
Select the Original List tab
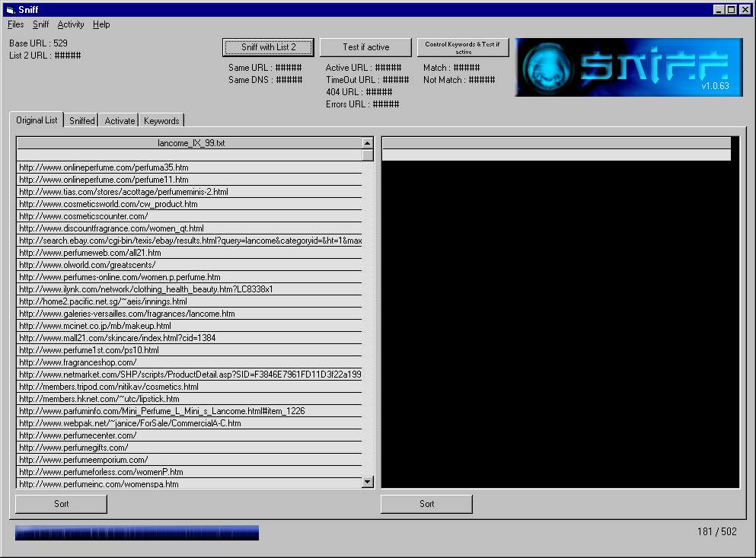[x=37, y=120]
